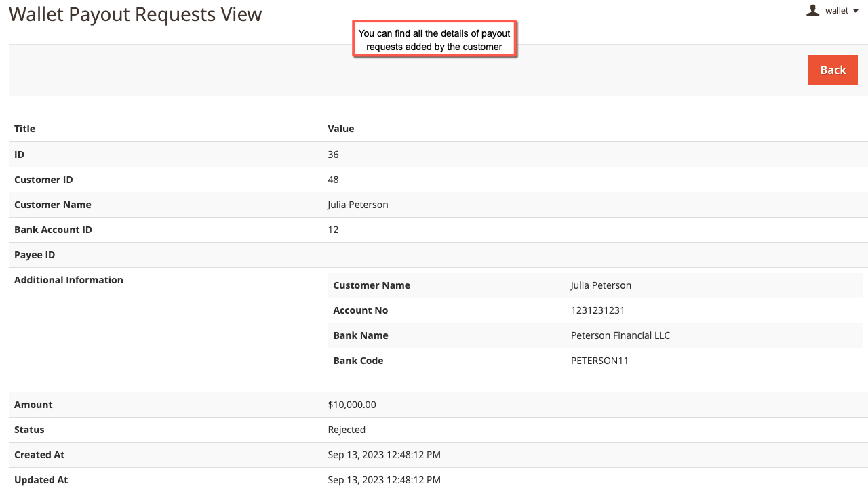Screen dimensions: 868x488
Task: Select the account number 1231231231
Action: click(597, 310)
